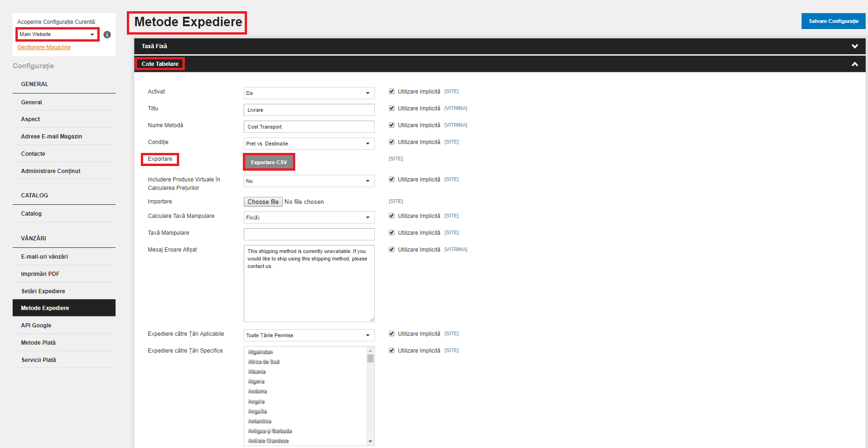Select Metode Expediere sidebar item
Image resolution: width=868 pixels, height=448 pixels.
pos(64,308)
